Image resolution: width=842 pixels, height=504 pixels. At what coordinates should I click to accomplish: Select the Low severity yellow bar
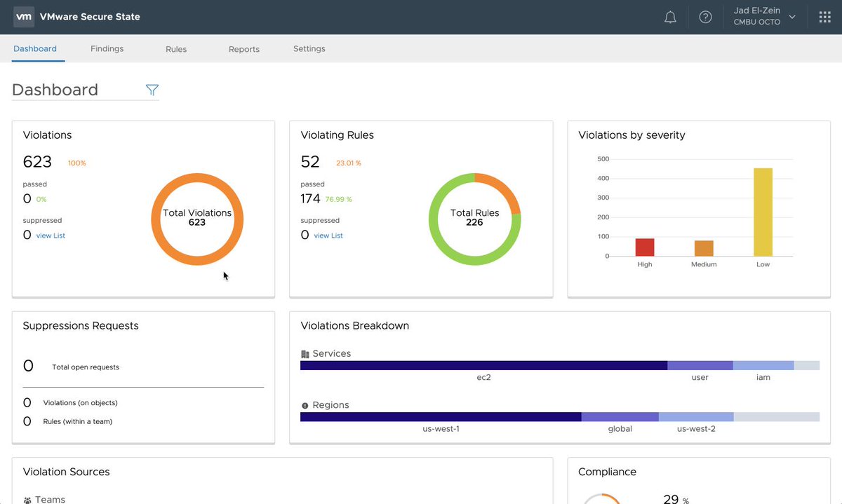click(x=763, y=212)
